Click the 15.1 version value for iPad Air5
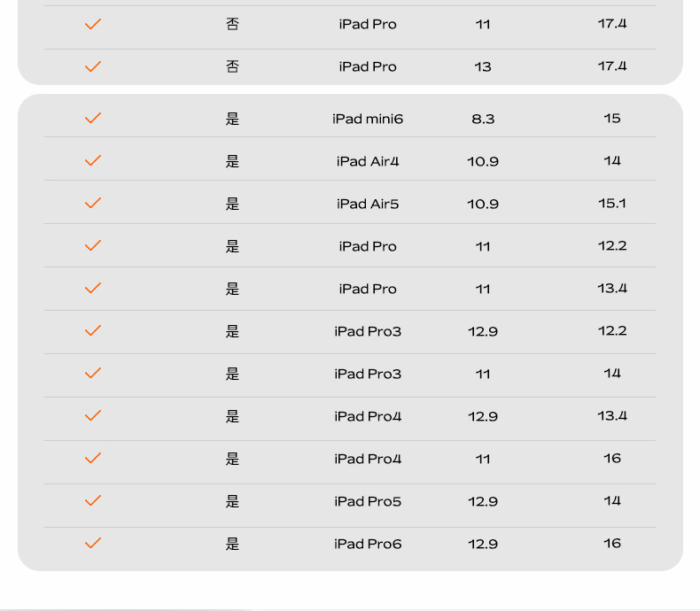Image resolution: width=700 pixels, height=611 pixels. 612,204
